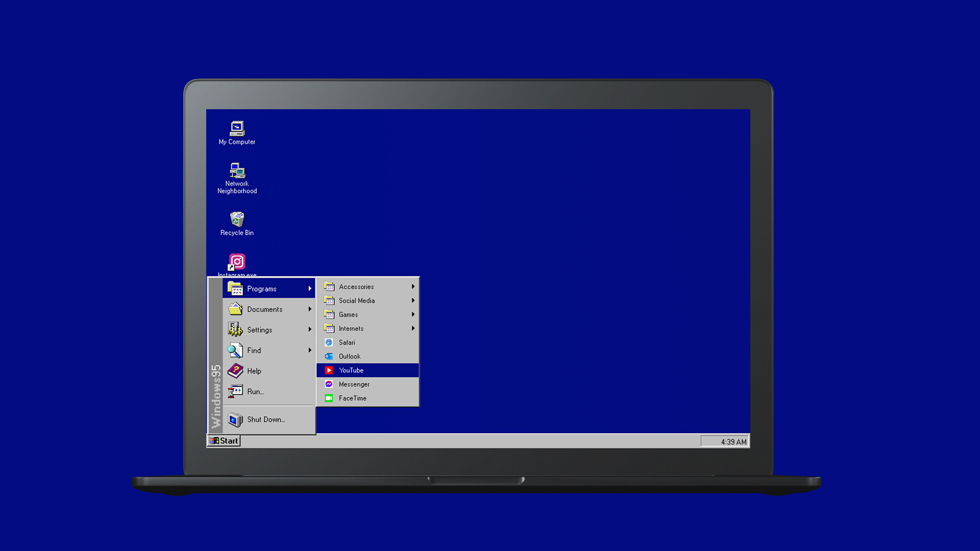This screenshot has width=980, height=551.
Task: Click the My Computer label text
Action: [237, 142]
